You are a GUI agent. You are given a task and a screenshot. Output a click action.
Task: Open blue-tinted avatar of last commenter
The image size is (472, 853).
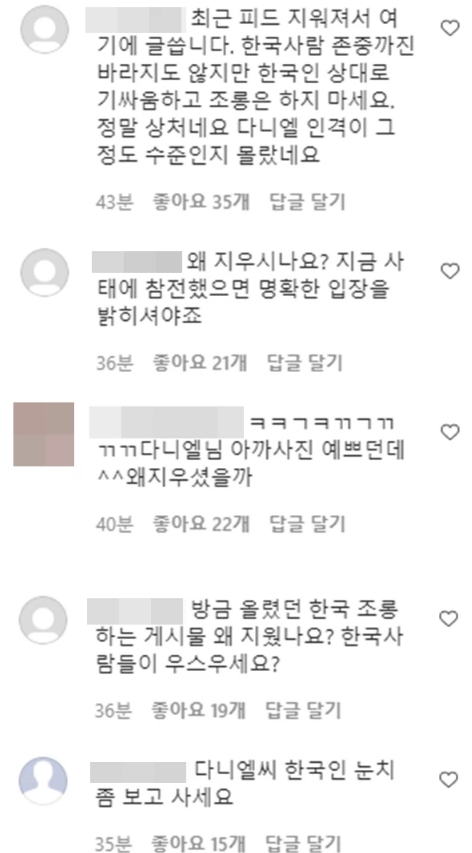tap(44, 781)
